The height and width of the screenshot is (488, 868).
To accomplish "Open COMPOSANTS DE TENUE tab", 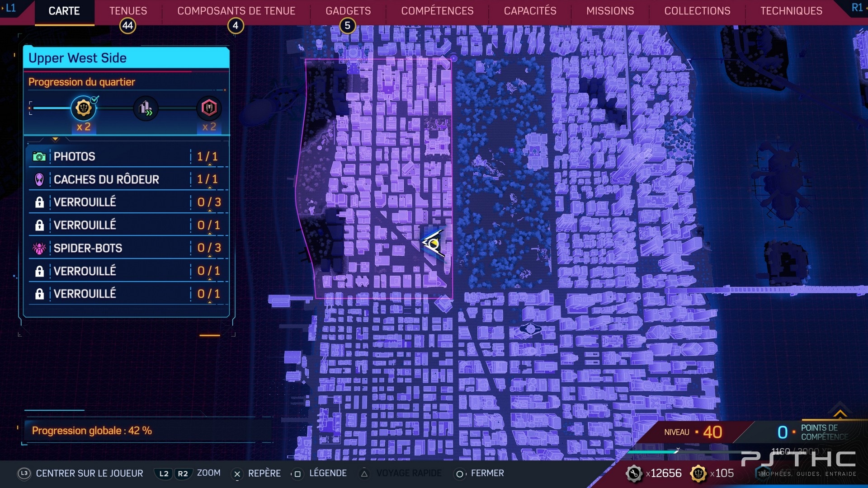I will [236, 11].
